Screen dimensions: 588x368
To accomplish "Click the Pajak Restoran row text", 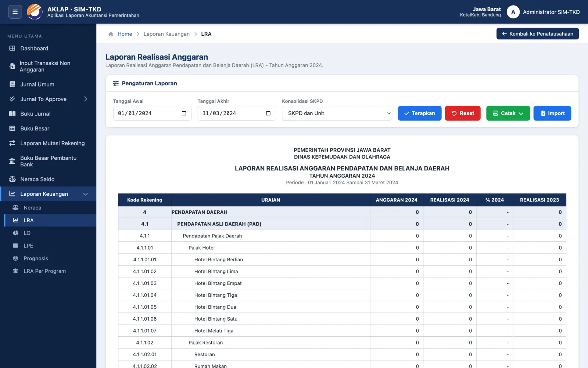I will pos(206,343).
